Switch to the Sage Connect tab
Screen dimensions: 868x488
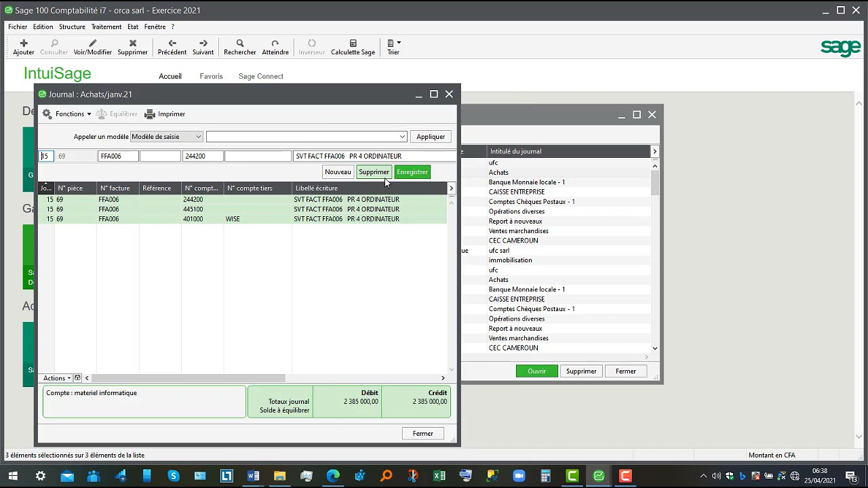[261, 77]
